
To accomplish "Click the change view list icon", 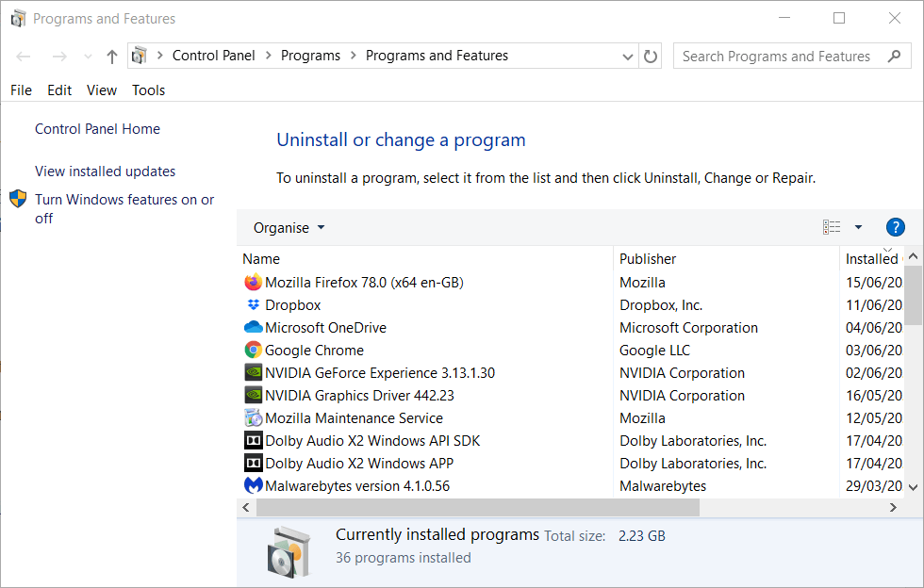I will pos(832,227).
